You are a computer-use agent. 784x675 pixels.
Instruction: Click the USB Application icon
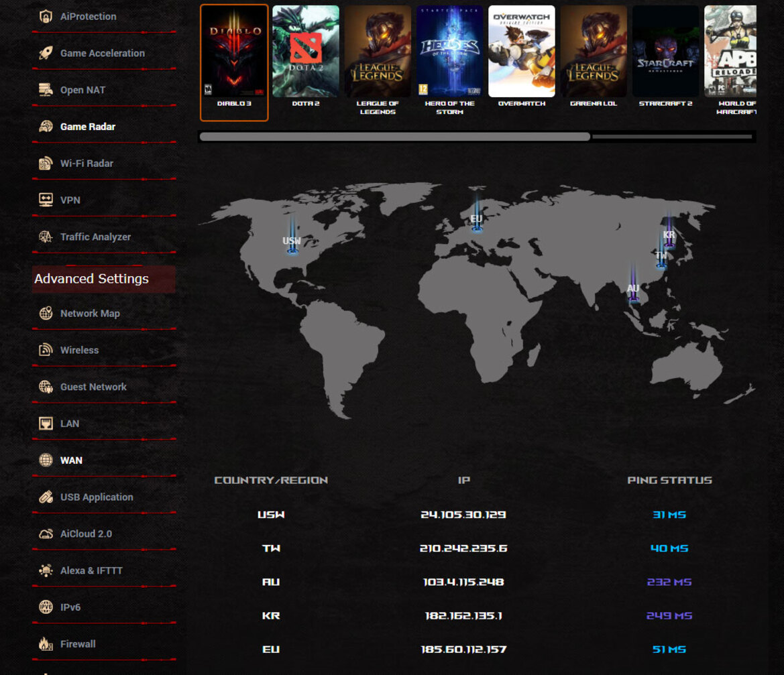click(x=46, y=497)
